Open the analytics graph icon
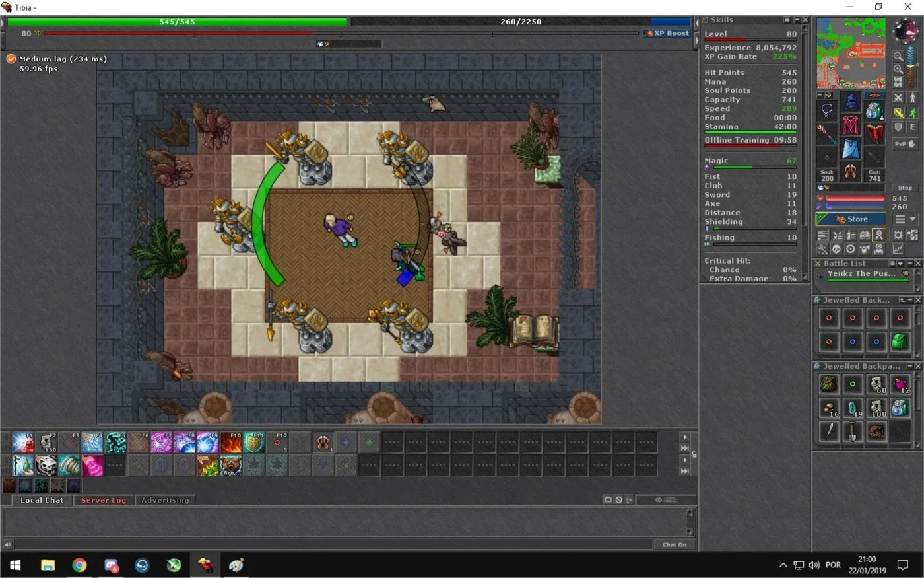The height and width of the screenshot is (578, 924). (x=898, y=249)
